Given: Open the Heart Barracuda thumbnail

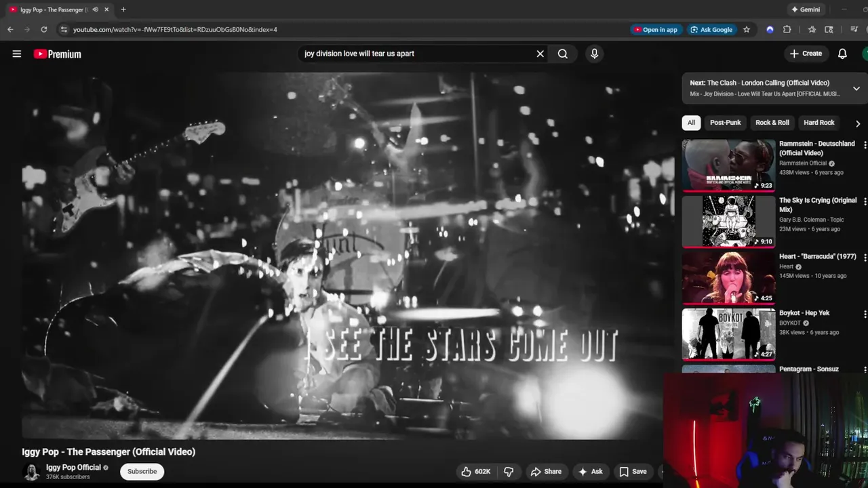Looking at the screenshot, I should (x=728, y=278).
